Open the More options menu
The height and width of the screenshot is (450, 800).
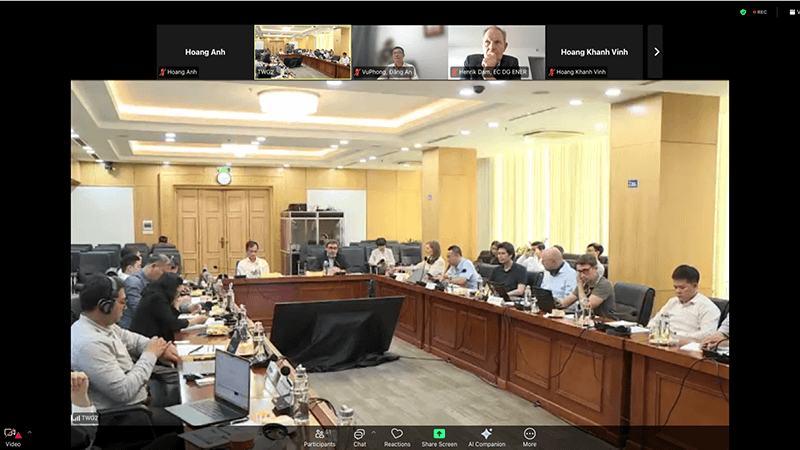point(529,436)
